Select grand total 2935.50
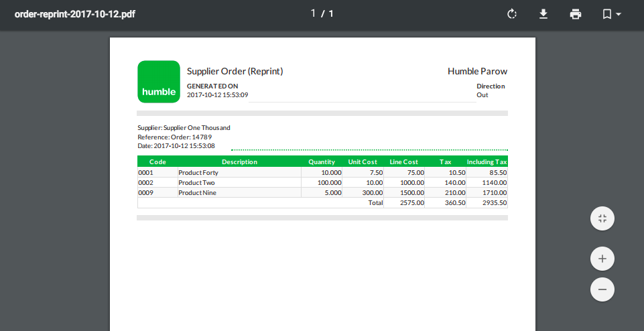The height and width of the screenshot is (331, 644). coord(495,203)
